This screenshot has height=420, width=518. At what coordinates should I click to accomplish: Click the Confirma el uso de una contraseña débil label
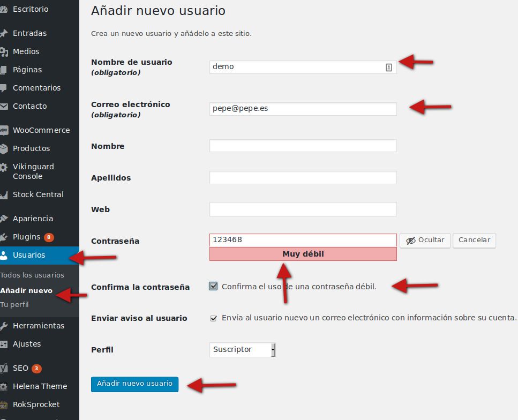(x=299, y=287)
